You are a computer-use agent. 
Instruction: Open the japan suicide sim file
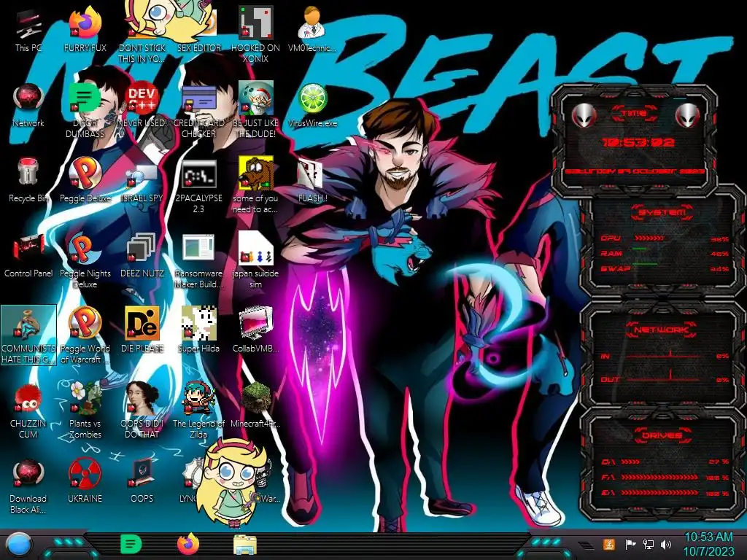pyautogui.click(x=255, y=261)
